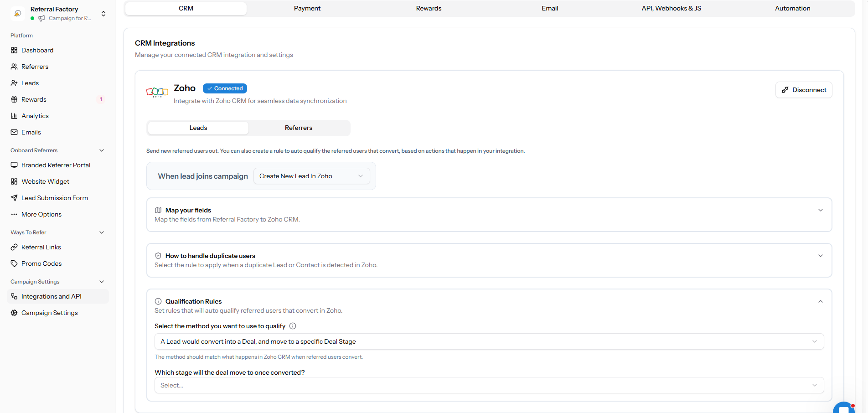
Task: Open the chat support bubble
Action: [x=844, y=408]
